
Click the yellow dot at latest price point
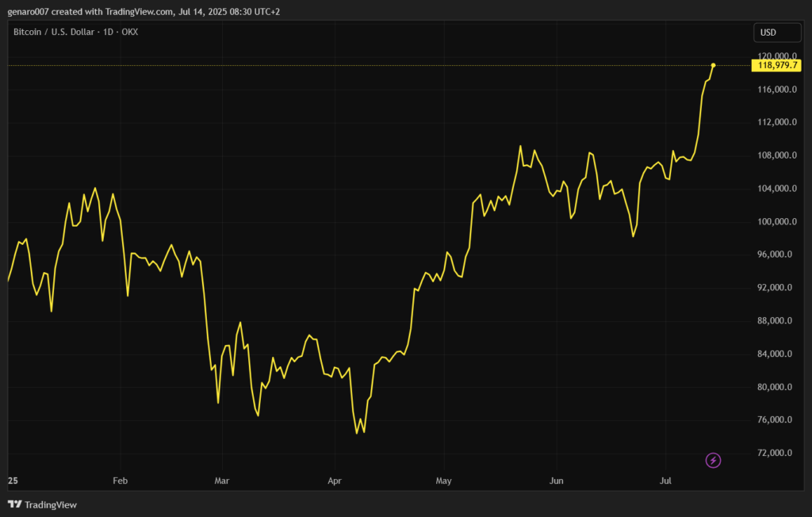tap(714, 65)
